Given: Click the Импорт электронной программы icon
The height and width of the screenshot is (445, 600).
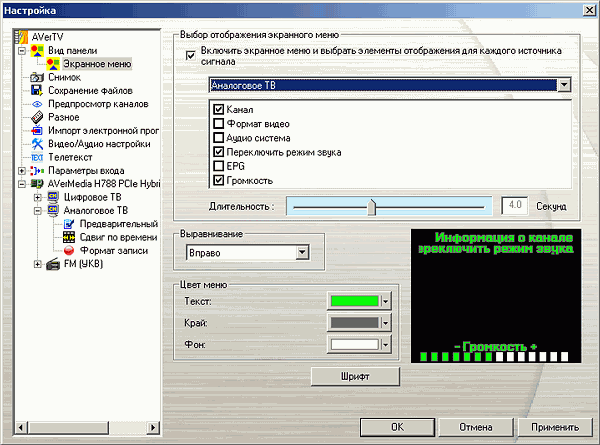Looking at the screenshot, I should tap(37, 131).
